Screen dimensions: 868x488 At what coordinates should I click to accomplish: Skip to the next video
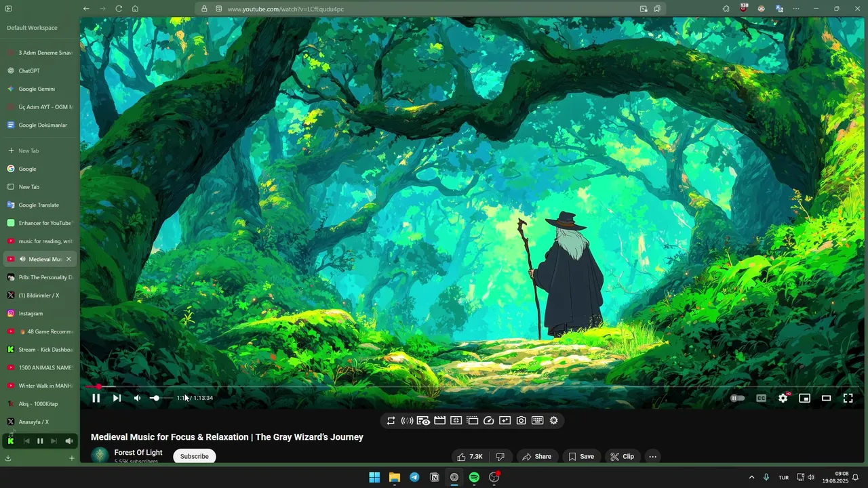[x=117, y=398]
